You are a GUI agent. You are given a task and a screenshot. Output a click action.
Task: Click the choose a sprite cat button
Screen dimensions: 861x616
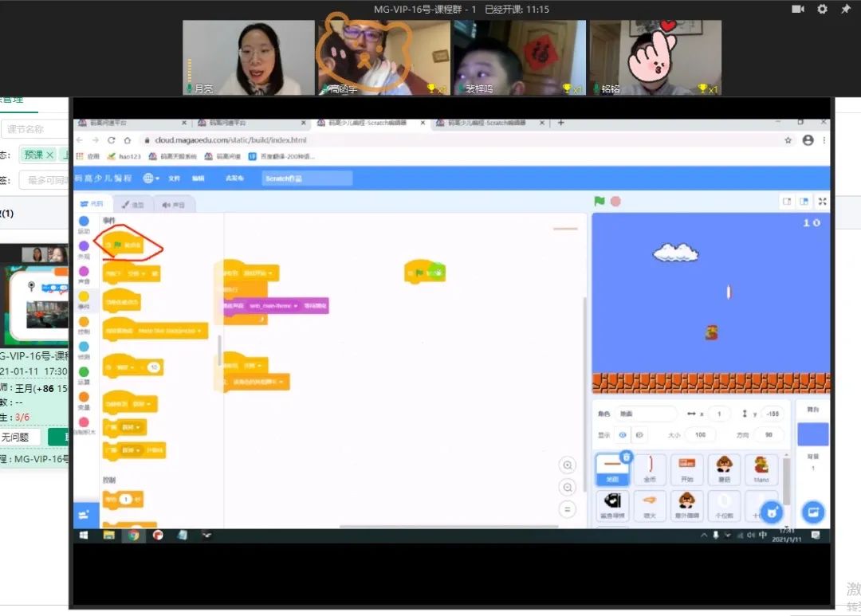coord(772,512)
